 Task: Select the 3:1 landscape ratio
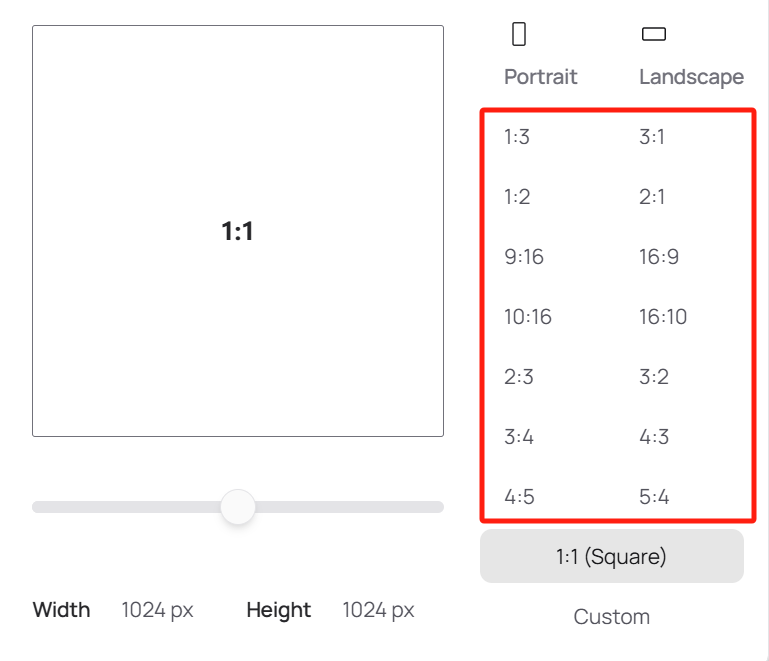point(652,137)
